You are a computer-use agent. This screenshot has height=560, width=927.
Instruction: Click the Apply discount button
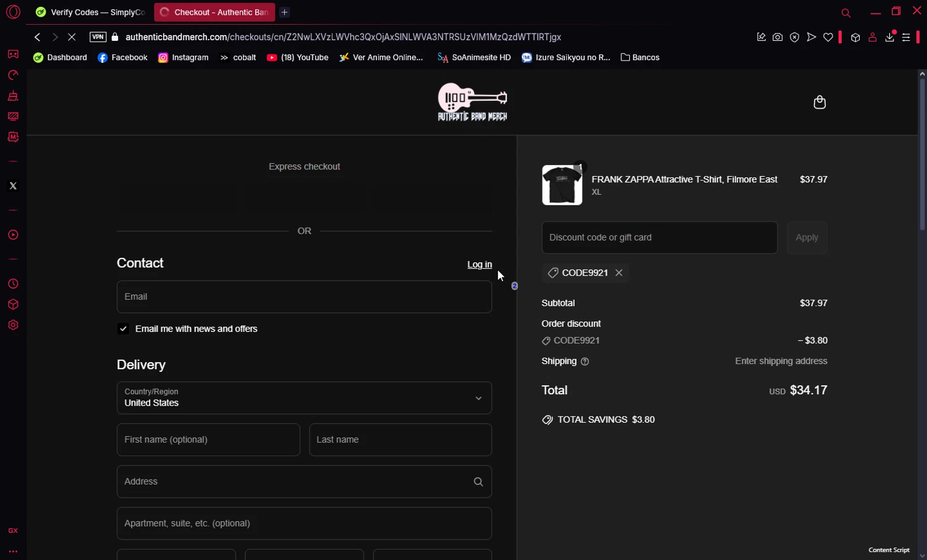coord(807,237)
